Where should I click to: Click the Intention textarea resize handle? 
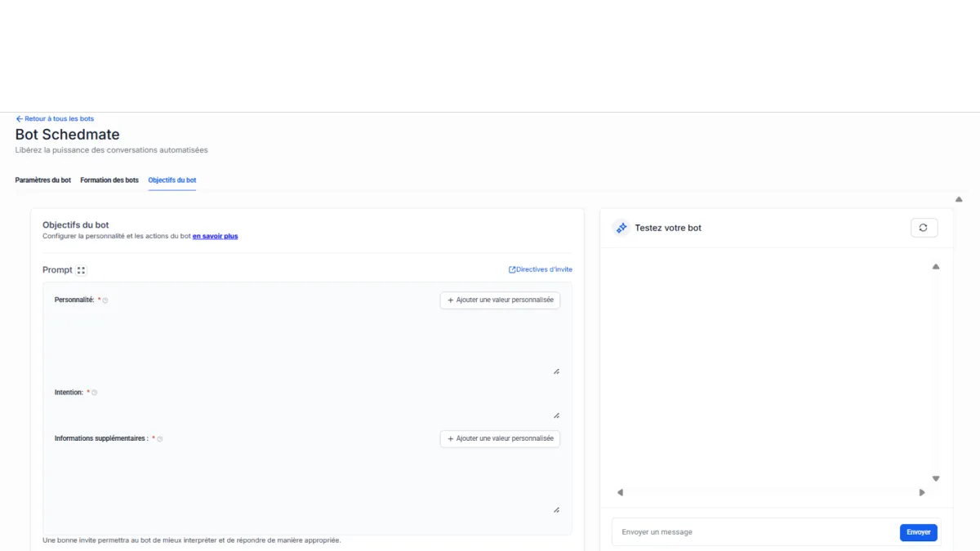tap(556, 415)
